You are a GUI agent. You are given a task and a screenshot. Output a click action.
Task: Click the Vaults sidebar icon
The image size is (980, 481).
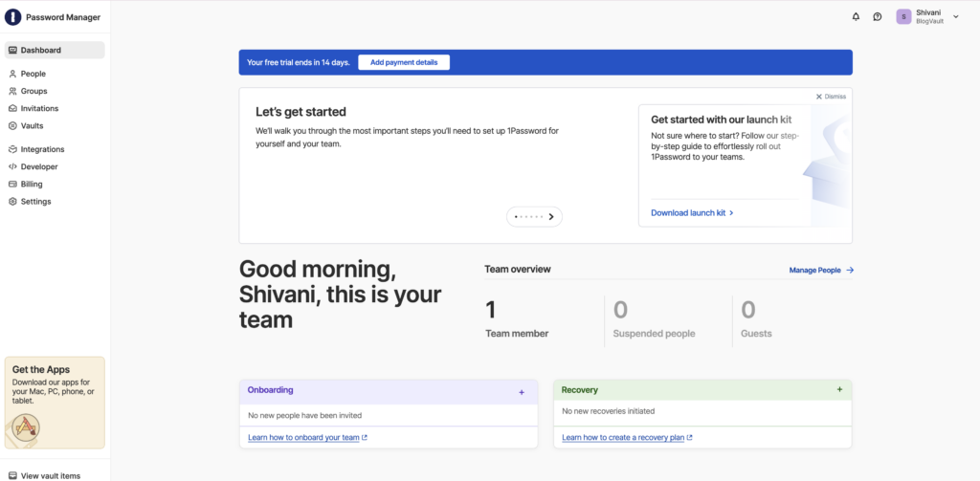12,126
